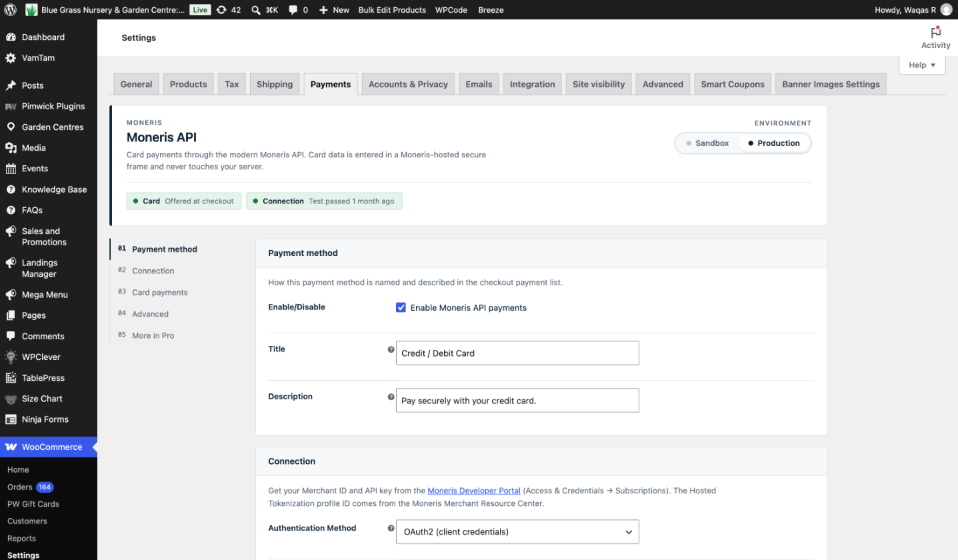Click the Dashboard gauge icon
The image size is (958, 560).
(11, 37)
